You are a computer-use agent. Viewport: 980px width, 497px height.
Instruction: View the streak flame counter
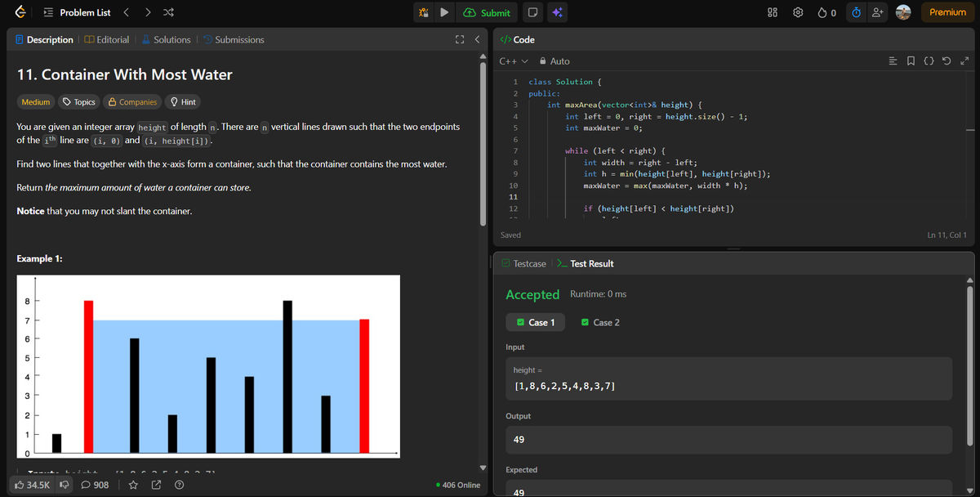coord(826,12)
